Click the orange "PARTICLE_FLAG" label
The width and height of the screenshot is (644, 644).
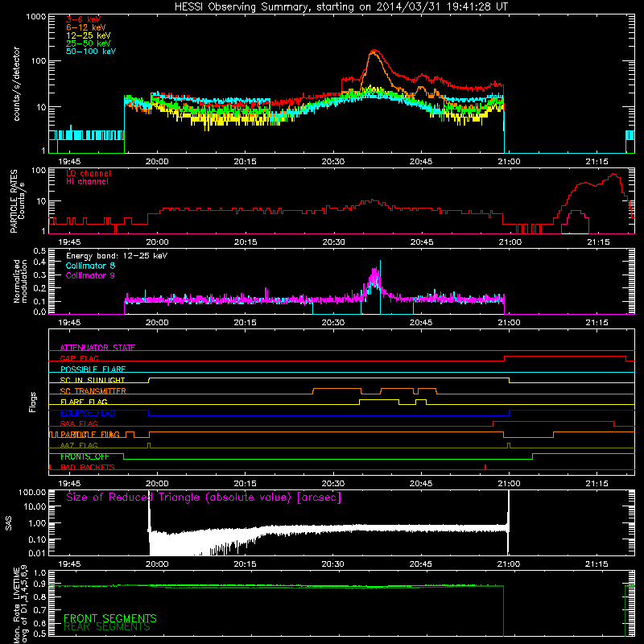[x=90, y=435]
